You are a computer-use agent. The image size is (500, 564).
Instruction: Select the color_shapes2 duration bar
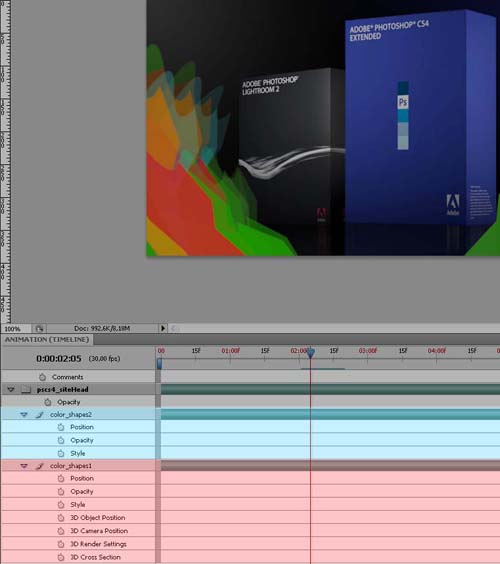point(330,414)
